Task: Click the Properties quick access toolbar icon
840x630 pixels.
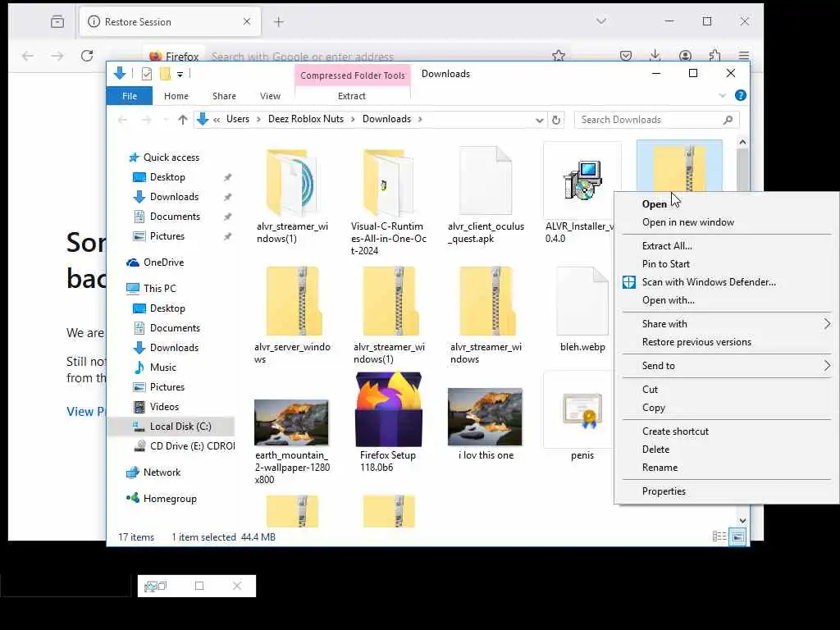Action: point(147,74)
